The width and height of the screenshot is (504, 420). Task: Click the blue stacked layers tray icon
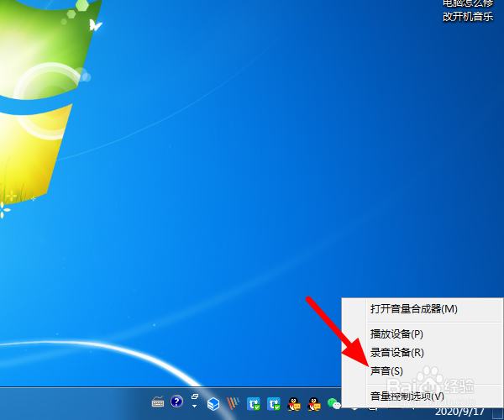(x=213, y=404)
